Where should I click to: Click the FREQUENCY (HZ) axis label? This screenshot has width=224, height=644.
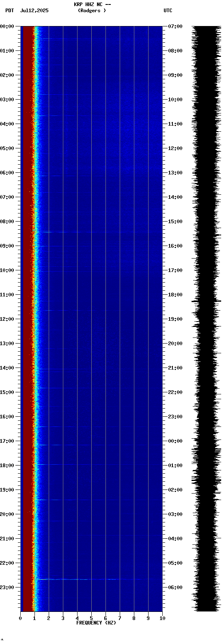tap(96, 623)
